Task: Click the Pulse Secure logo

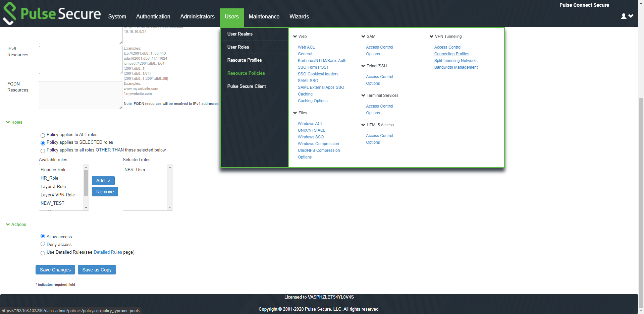Action: click(52, 13)
